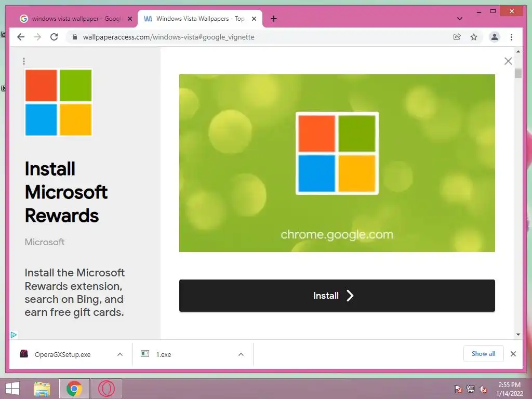Click the network status tray icon
The image size is (532, 399).
tap(471, 389)
